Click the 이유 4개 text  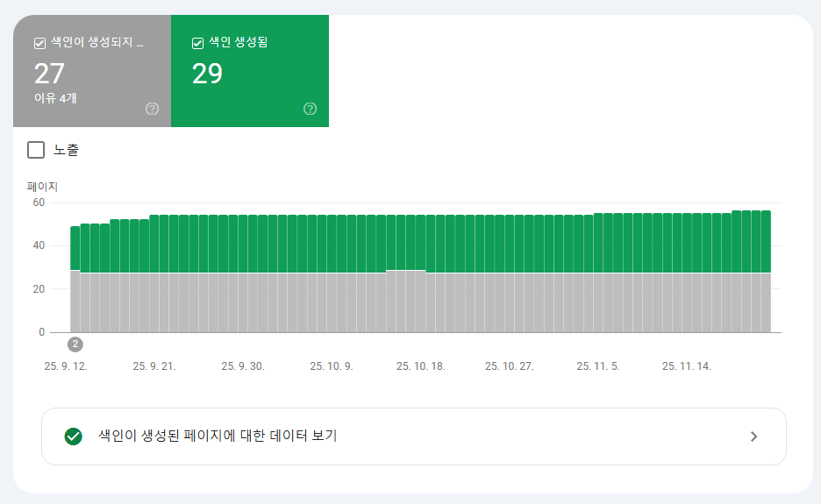pyautogui.click(x=54, y=98)
